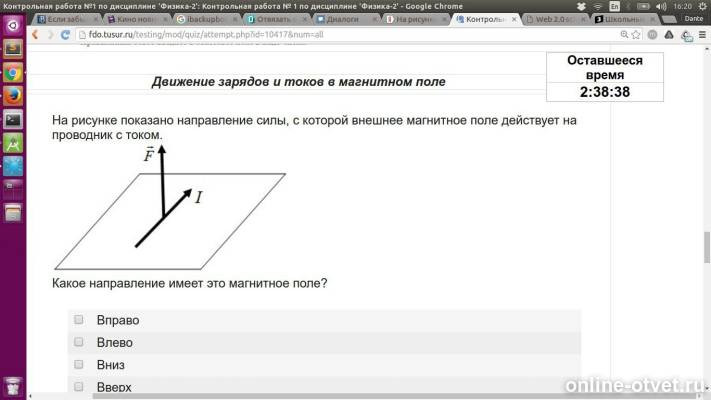Launch Firefox from the Ubuntu dock
The height and width of the screenshot is (400, 711).
pyautogui.click(x=13, y=96)
